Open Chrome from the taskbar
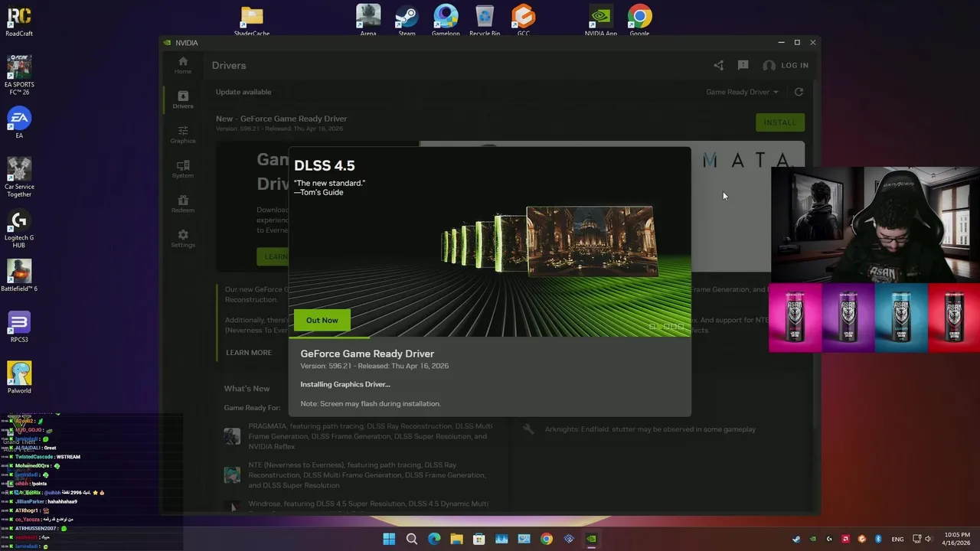This screenshot has height=551, width=980. (546, 539)
